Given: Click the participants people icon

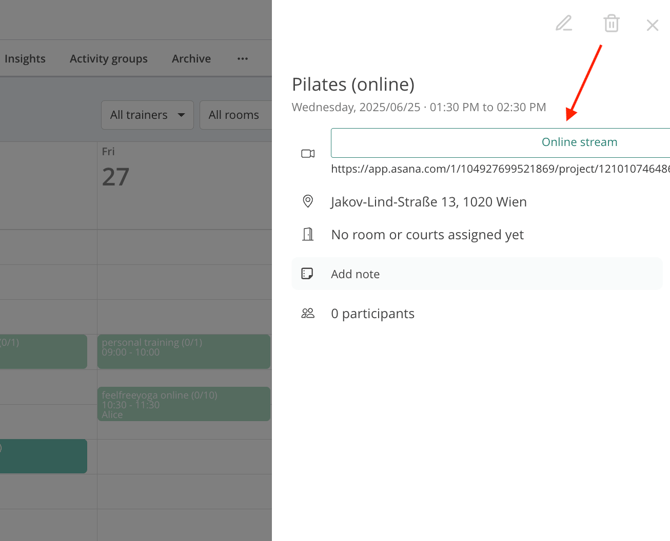Looking at the screenshot, I should coord(308,313).
